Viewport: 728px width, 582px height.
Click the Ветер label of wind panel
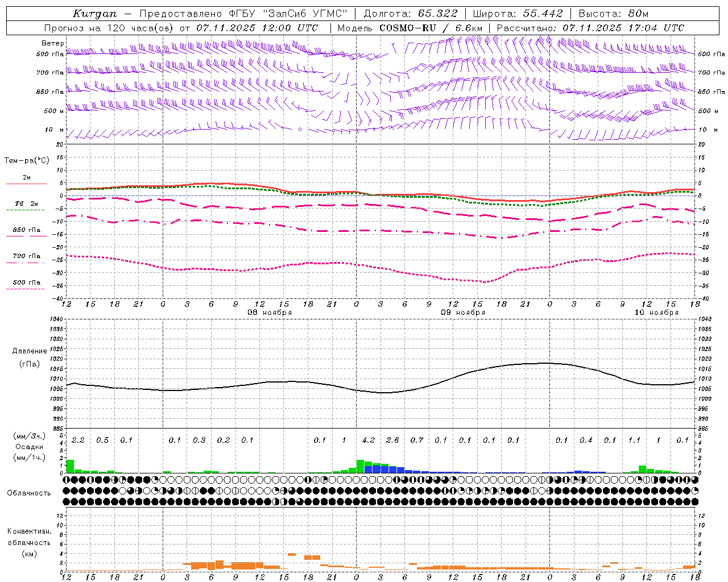point(52,43)
